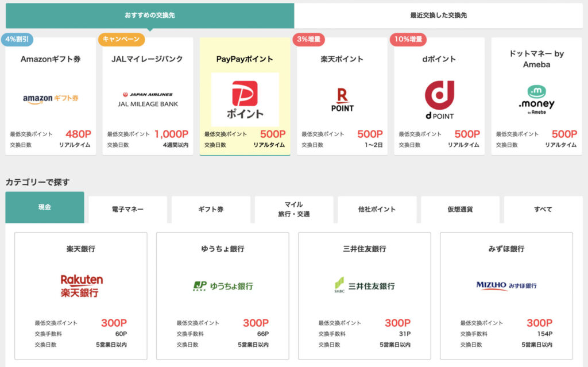Click the 31P exchange fee value
Image resolution: width=588 pixels, height=367 pixels.
coord(405,334)
